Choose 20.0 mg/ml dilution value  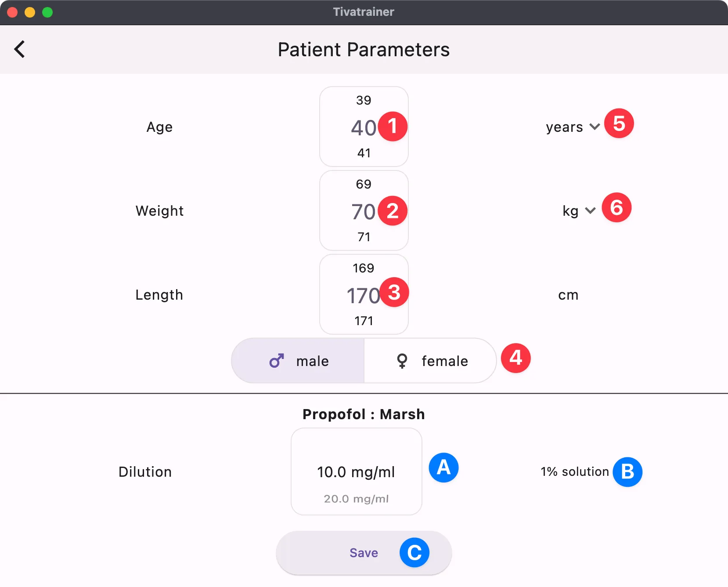click(356, 499)
